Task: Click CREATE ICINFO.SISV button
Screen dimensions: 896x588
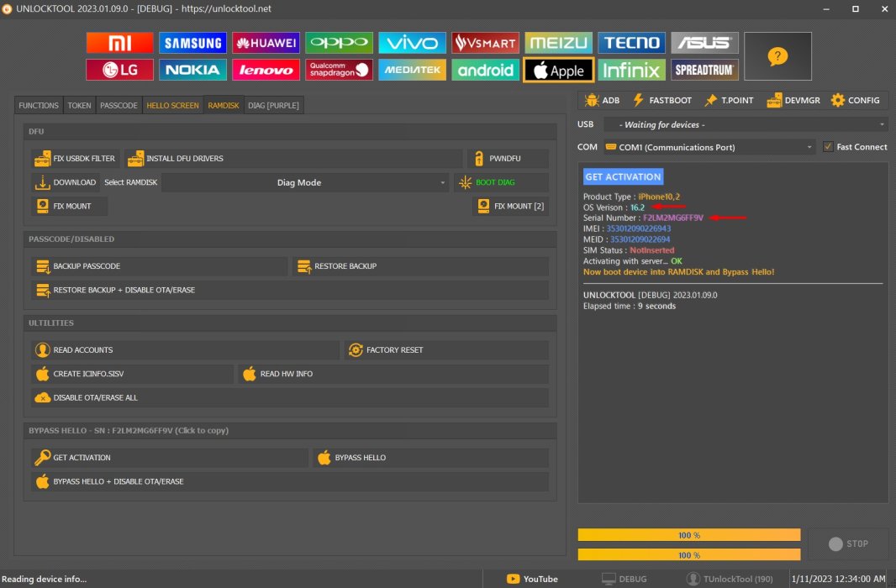Action: [x=133, y=374]
